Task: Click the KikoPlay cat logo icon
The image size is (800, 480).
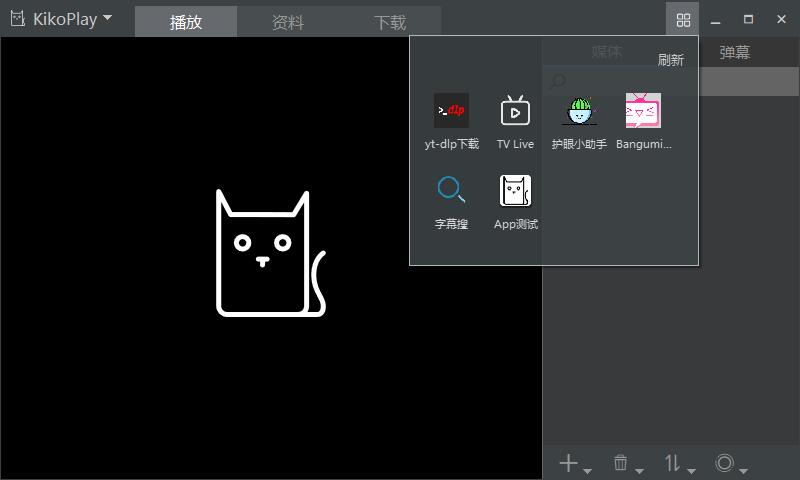Action: coord(17,19)
